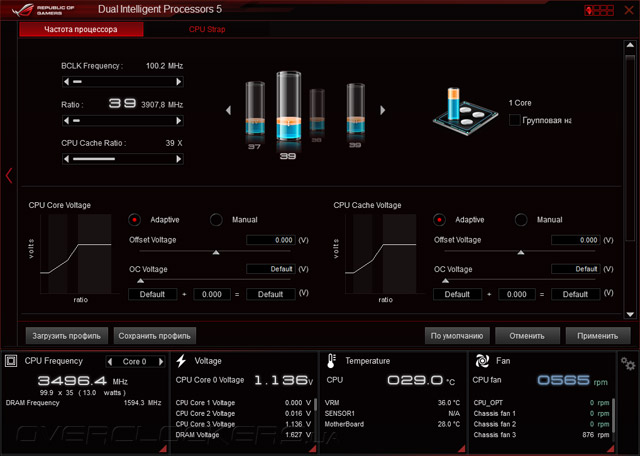Click the CPU Cache Voltage graph

pyautogui.click(x=380, y=254)
